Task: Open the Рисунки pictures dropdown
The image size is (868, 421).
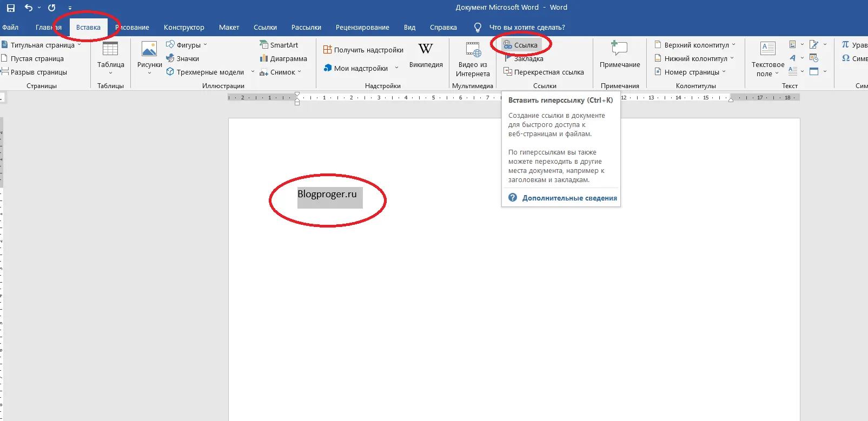Action: coord(149,73)
